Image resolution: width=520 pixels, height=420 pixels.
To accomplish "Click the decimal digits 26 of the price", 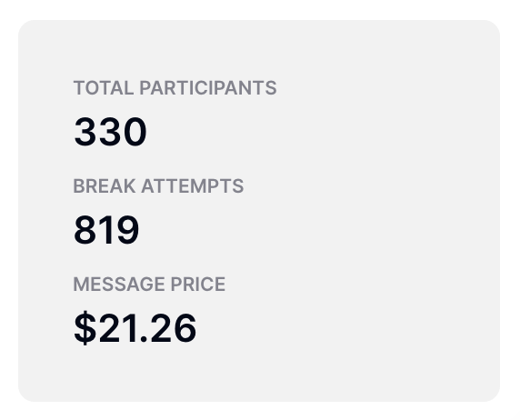I will click(174, 328).
